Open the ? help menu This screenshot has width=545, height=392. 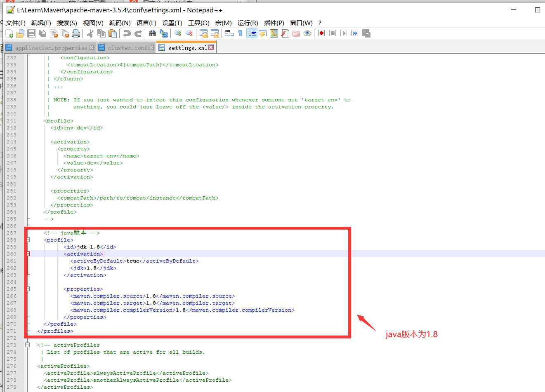pos(320,23)
